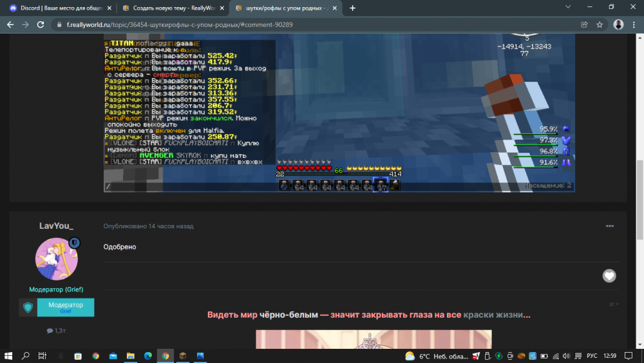
Task: Open the first Chrome taskbar icon
Action: 96,356
